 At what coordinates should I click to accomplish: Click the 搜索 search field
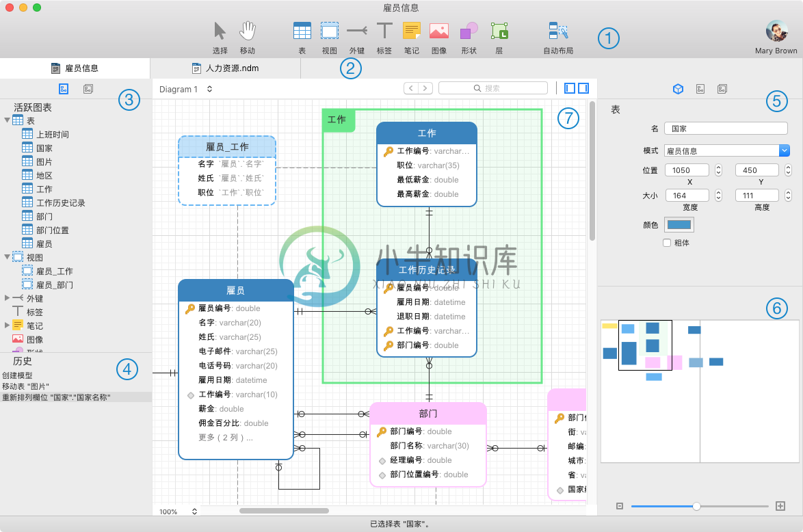click(x=493, y=88)
